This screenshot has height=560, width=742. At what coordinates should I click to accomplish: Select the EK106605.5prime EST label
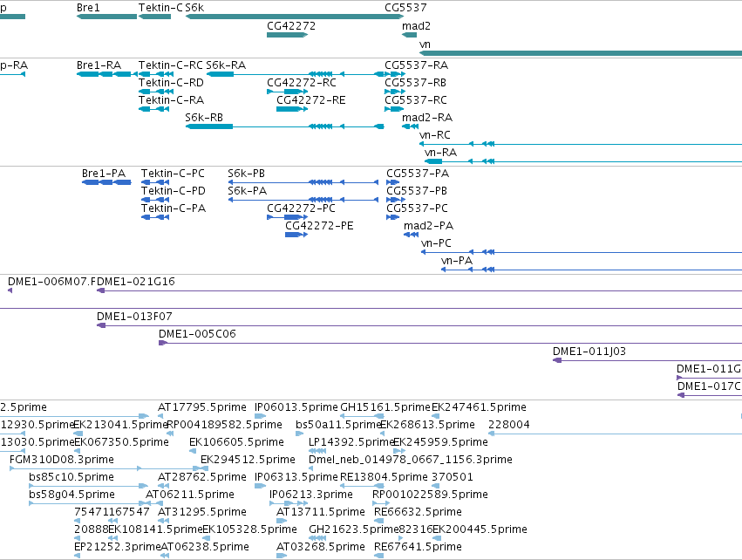[236, 442]
